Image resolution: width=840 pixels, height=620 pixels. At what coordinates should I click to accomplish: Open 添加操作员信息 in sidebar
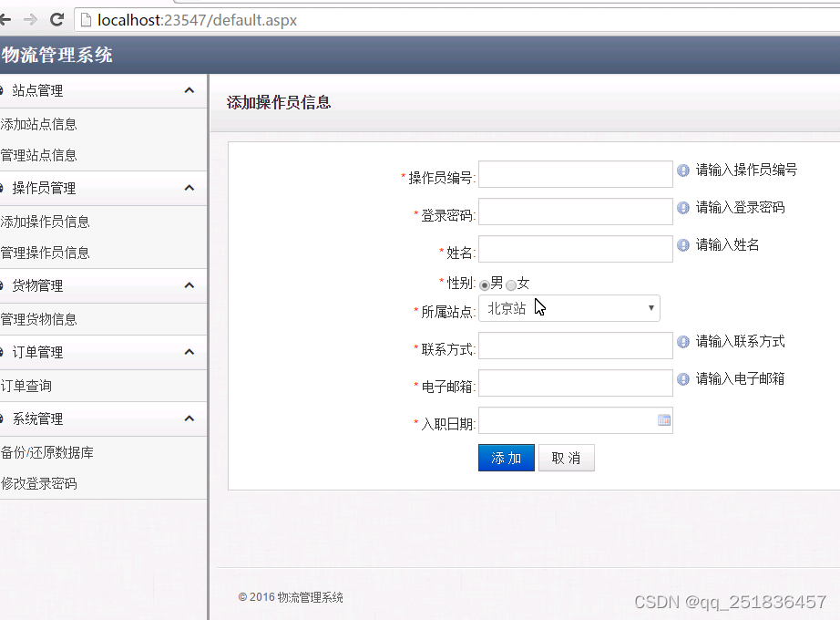pos(45,222)
